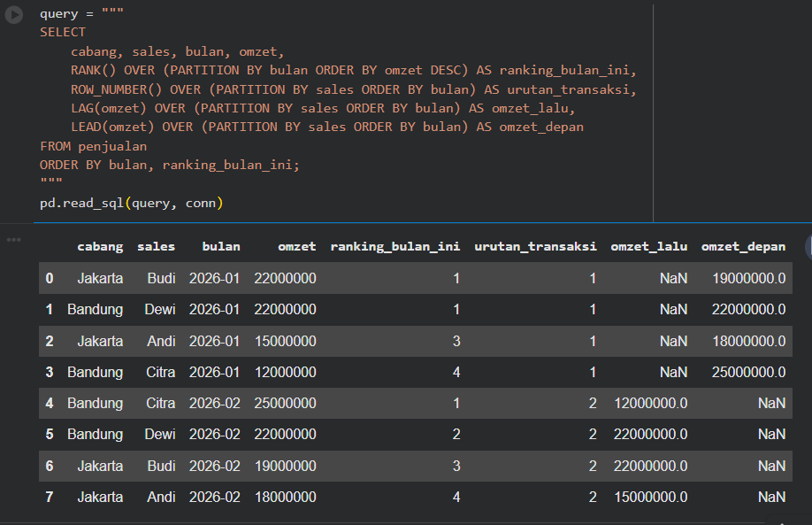812x525 pixels.
Task: Click 'Citra' in row 3
Action: (x=160, y=372)
